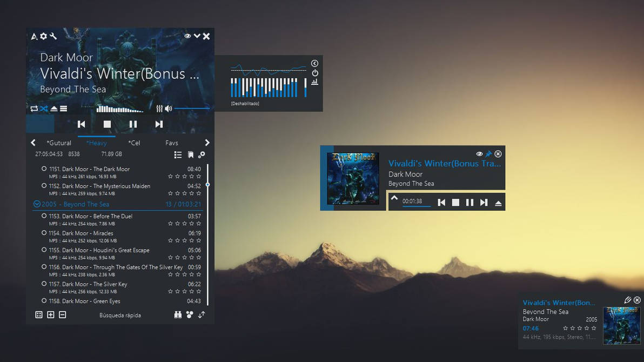
Task: Adjust the equalizer preamp slider on the right
Action: 305,88
